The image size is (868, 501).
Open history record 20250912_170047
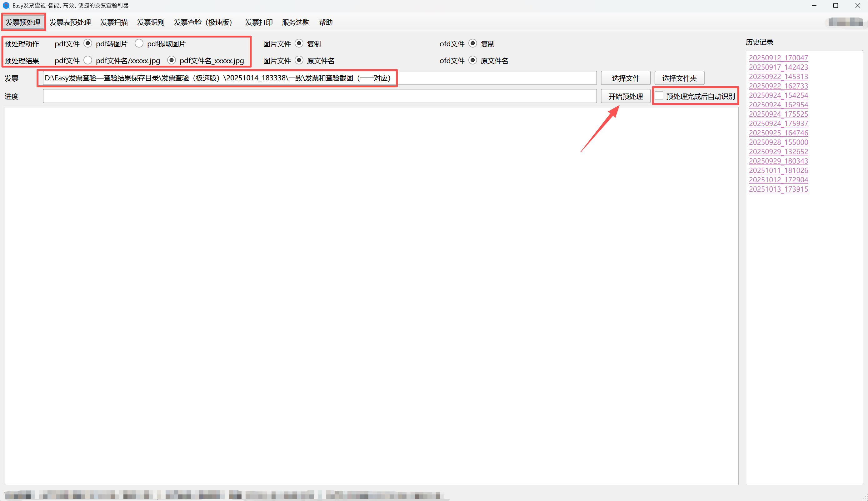[x=778, y=58]
